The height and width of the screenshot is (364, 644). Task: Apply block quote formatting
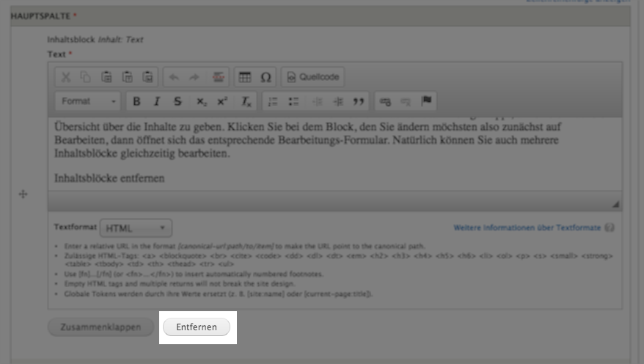click(359, 101)
